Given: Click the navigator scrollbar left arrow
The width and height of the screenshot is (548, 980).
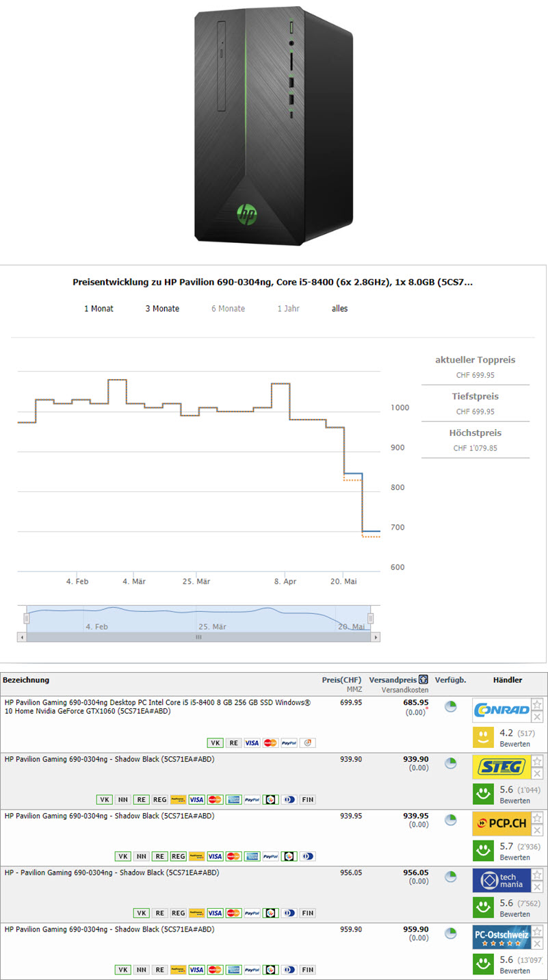Looking at the screenshot, I should click(x=22, y=637).
